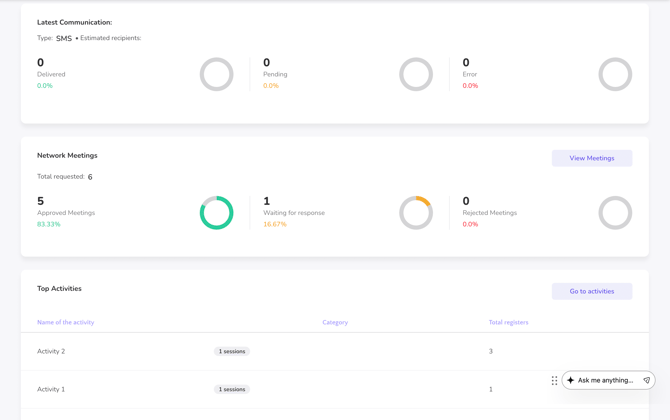
Task: Sort by the Category column header
Action: (335, 322)
